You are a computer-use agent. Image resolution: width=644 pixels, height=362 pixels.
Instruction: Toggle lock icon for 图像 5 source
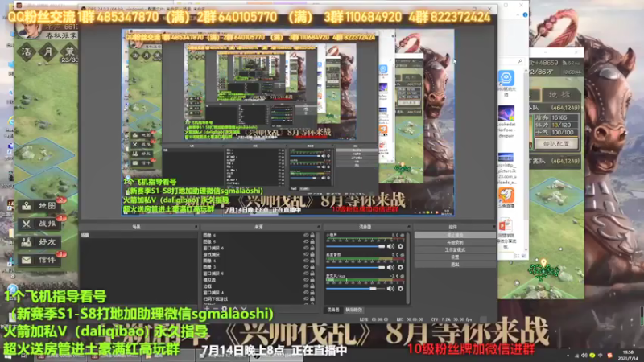(312, 242)
